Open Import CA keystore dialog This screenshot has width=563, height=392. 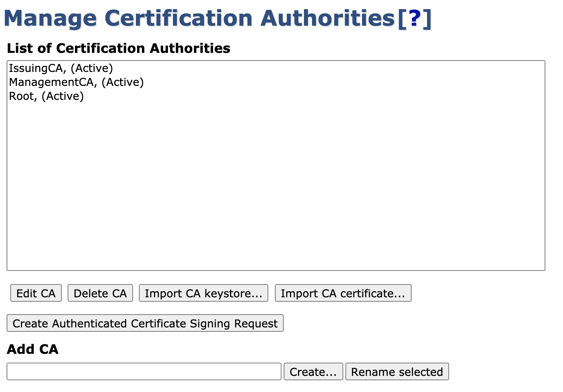coord(203,293)
